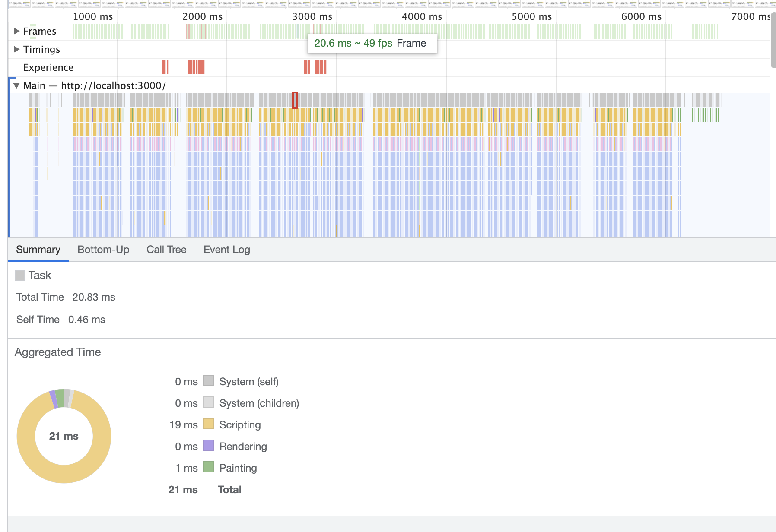The height and width of the screenshot is (532, 776).
Task: Expand the Timings track triangle
Action: [17, 49]
